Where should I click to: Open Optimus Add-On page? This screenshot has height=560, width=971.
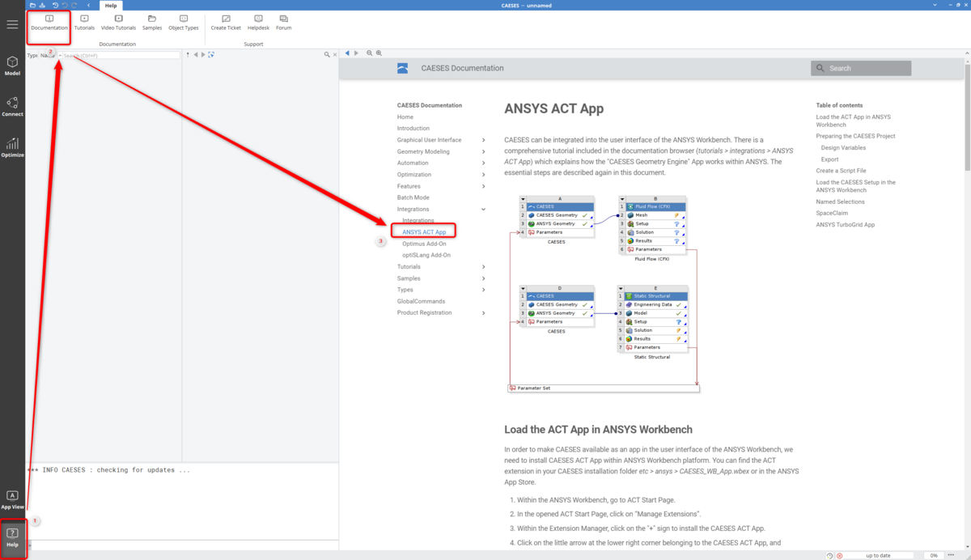pyautogui.click(x=424, y=244)
